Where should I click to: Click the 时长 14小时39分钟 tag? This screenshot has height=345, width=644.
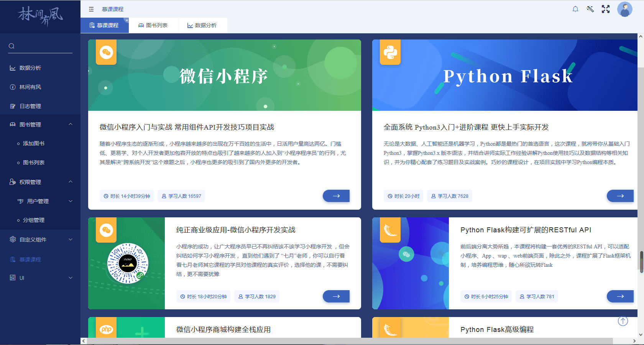[127, 196]
